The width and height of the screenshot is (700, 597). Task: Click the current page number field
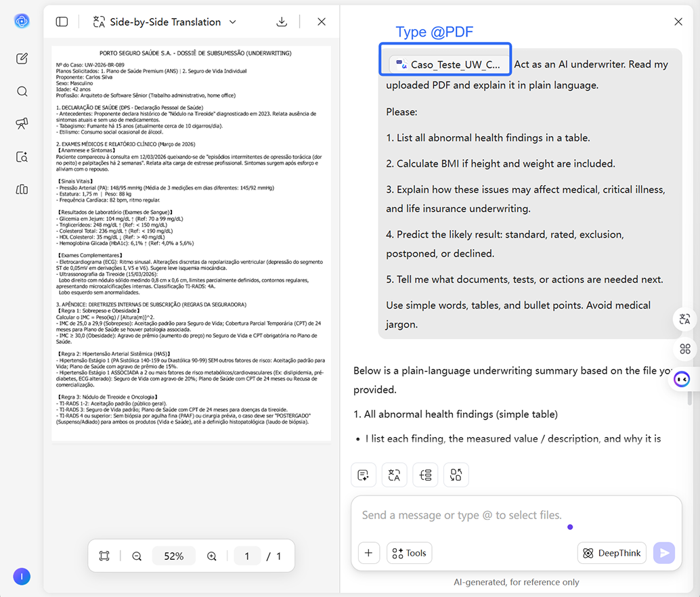(x=247, y=556)
